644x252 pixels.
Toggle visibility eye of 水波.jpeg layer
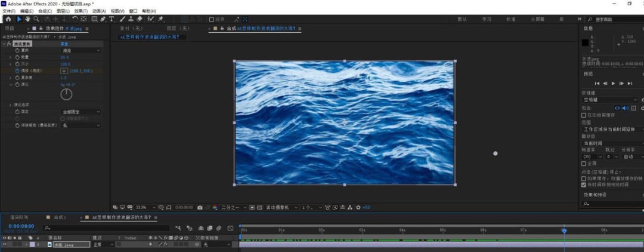pos(5,245)
